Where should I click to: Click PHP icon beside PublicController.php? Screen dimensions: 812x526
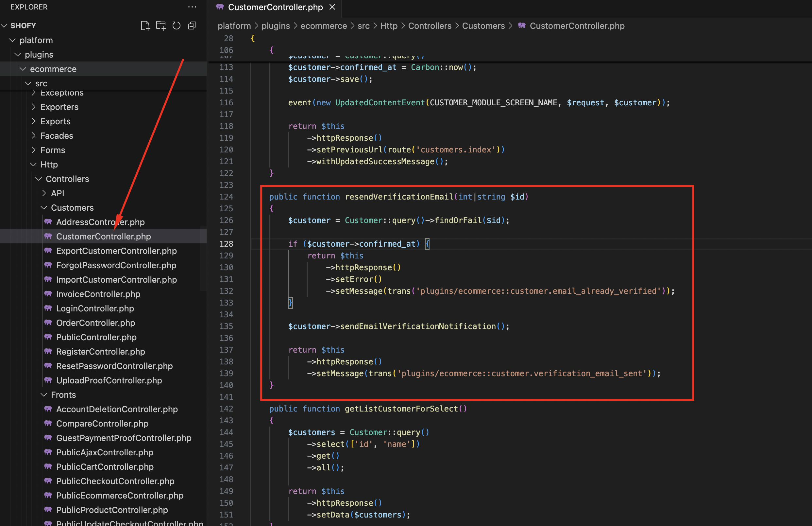pyautogui.click(x=48, y=337)
